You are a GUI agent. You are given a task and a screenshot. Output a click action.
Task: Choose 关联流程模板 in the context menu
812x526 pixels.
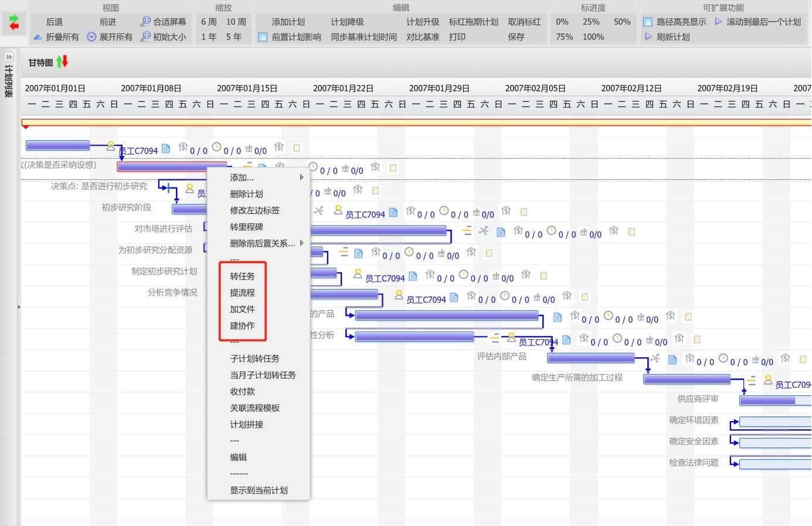(x=254, y=408)
